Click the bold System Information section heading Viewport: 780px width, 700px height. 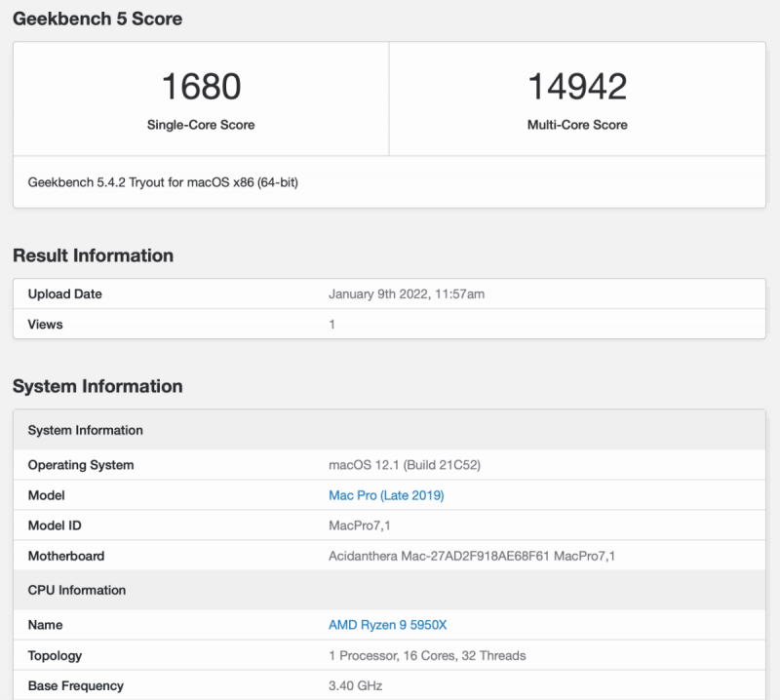click(x=97, y=386)
